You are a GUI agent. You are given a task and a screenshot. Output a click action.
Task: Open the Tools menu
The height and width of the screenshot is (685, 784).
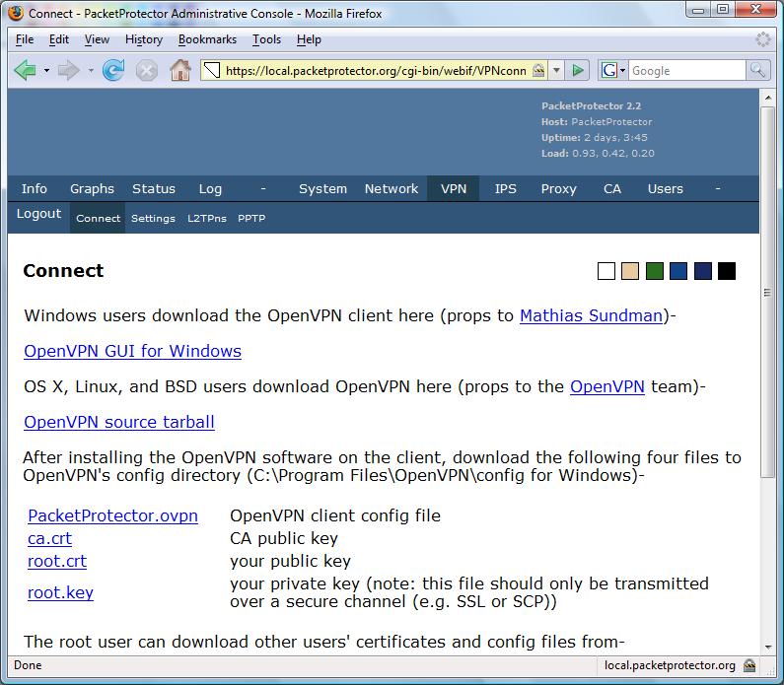pyautogui.click(x=266, y=39)
